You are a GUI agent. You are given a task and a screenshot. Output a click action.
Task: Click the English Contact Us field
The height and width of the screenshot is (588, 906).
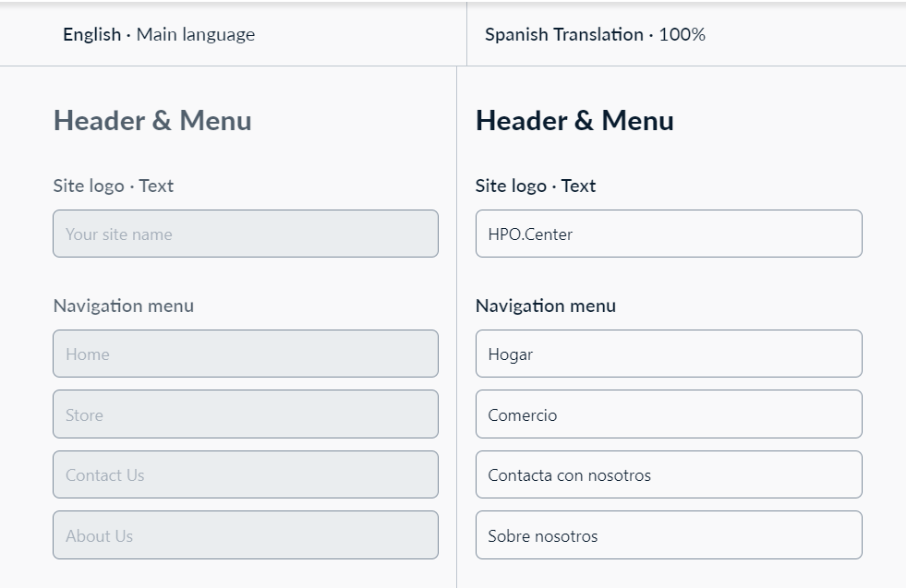click(246, 474)
